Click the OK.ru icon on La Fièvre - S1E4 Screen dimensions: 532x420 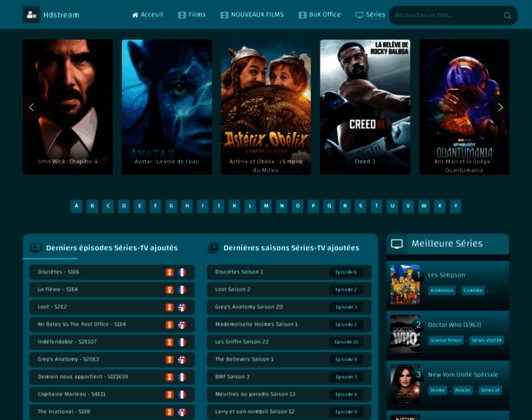tap(169, 290)
